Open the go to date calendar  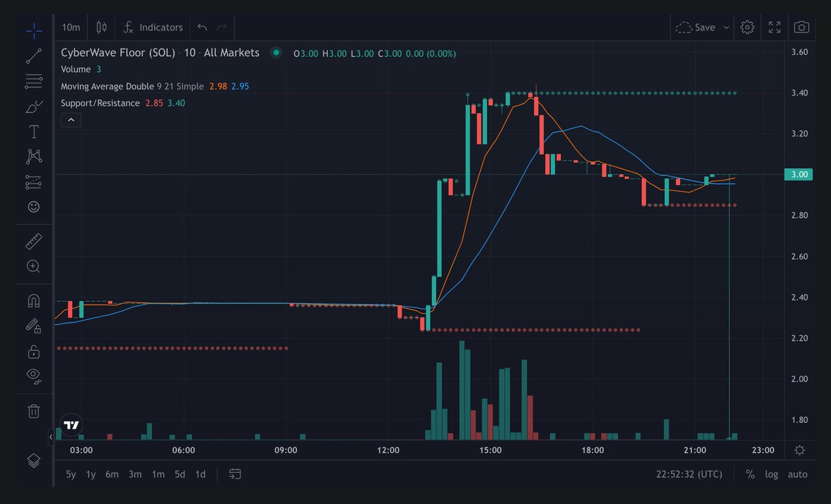(235, 474)
